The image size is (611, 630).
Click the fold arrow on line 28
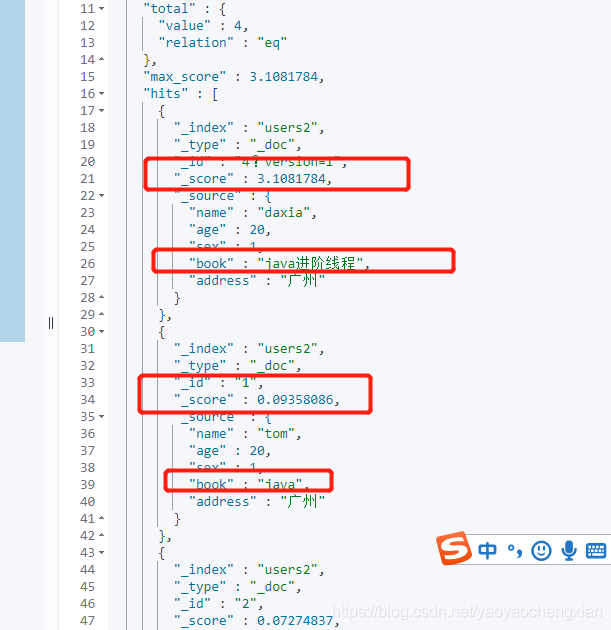(x=102, y=297)
